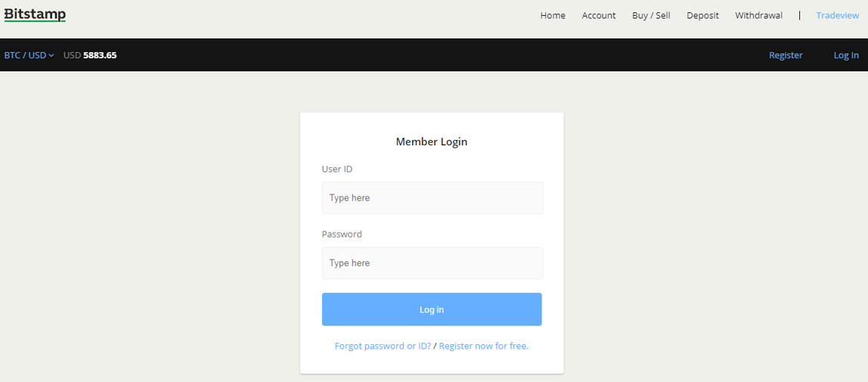This screenshot has height=382, width=868.
Task: Click the User ID field label
Action: (337, 169)
